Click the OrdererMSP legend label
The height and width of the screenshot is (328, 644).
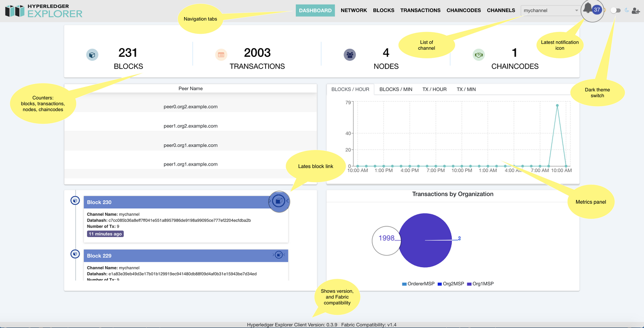[x=421, y=284]
